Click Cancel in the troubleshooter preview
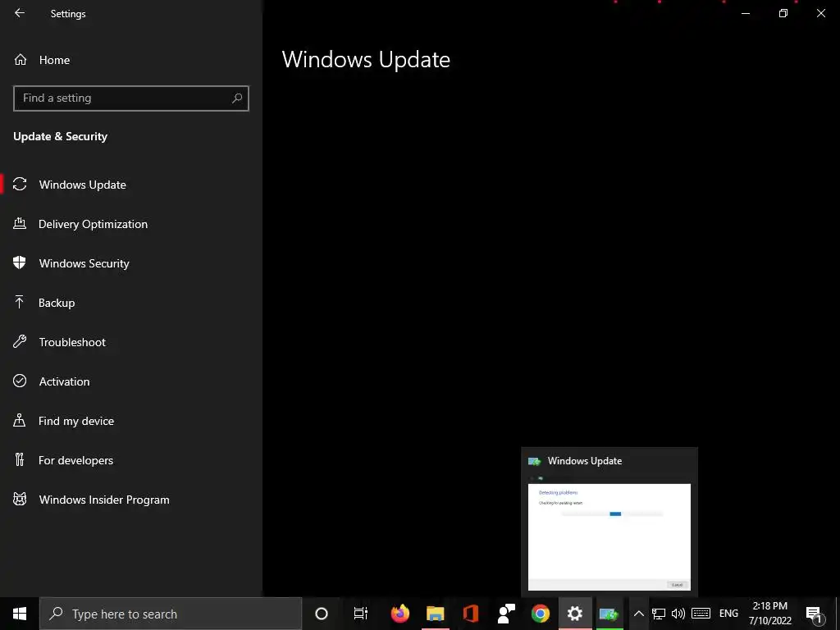 click(677, 584)
